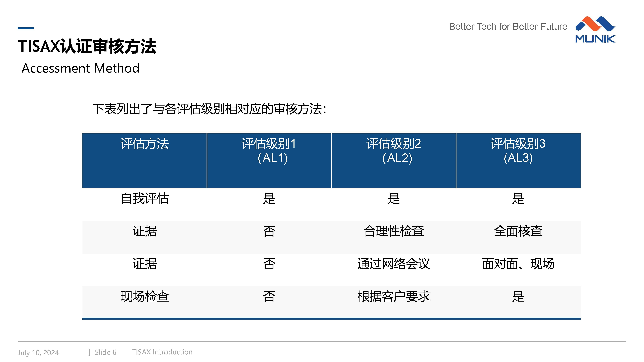Click the blue accent bar above title
Screen dimensions: 644x362
[26, 28]
